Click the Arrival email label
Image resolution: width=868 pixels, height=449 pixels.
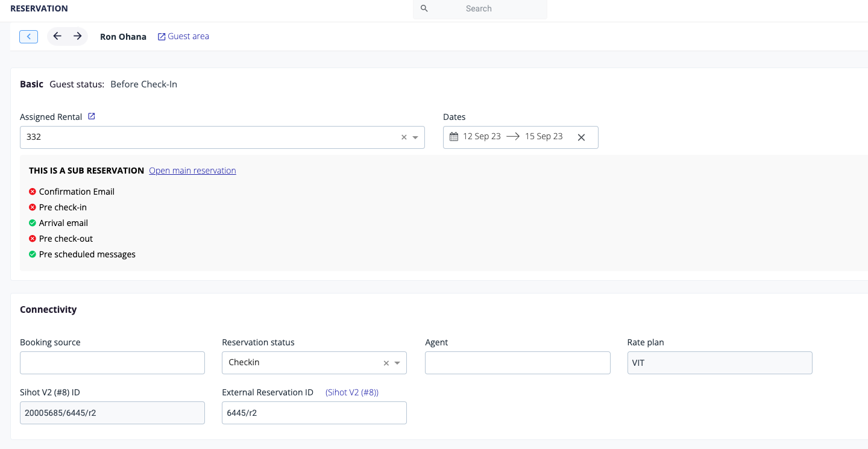pos(63,223)
